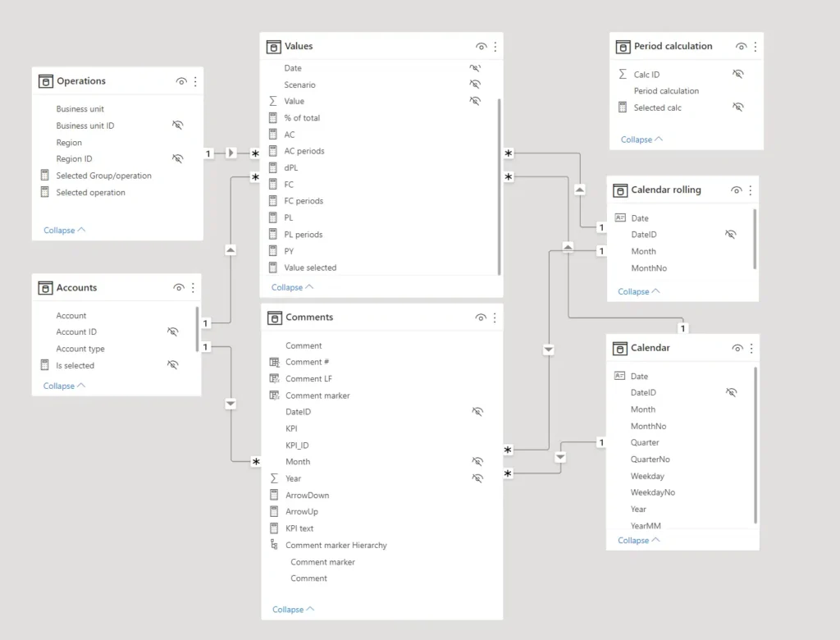Click the Calendar rolling table scrollbar
The height and width of the screenshot is (640, 840).
coord(755,239)
